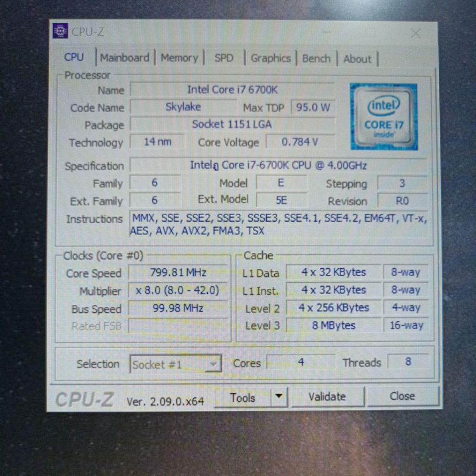Click the empty Rated FSB field
The width and height of the screenshot is (476, 476).
click(x=178, y=325)
